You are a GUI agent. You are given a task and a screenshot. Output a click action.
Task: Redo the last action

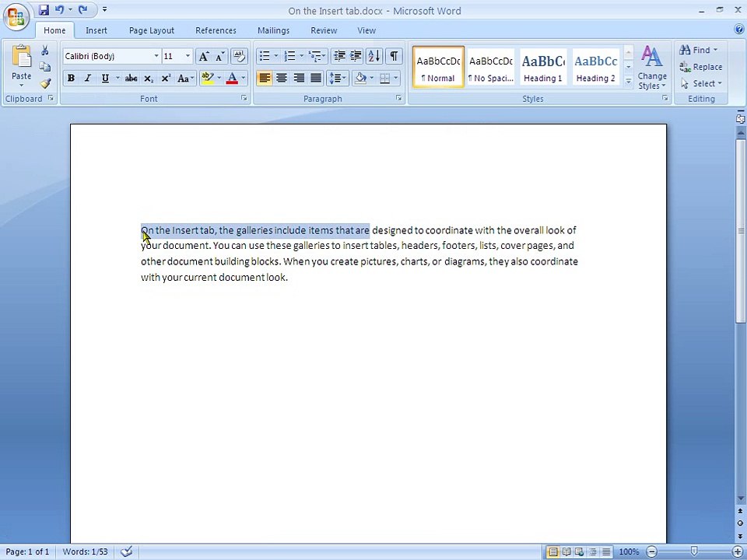click(x=83, y=10)
